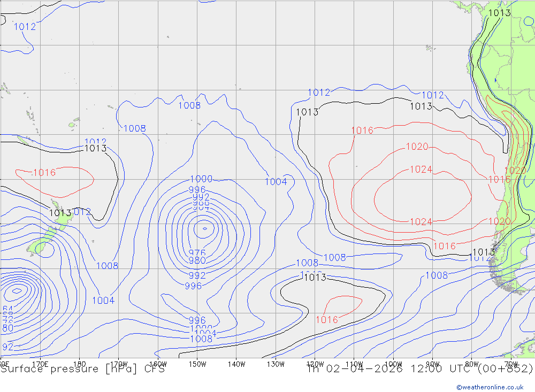Click the 170E longitude label

click(40, 364)
